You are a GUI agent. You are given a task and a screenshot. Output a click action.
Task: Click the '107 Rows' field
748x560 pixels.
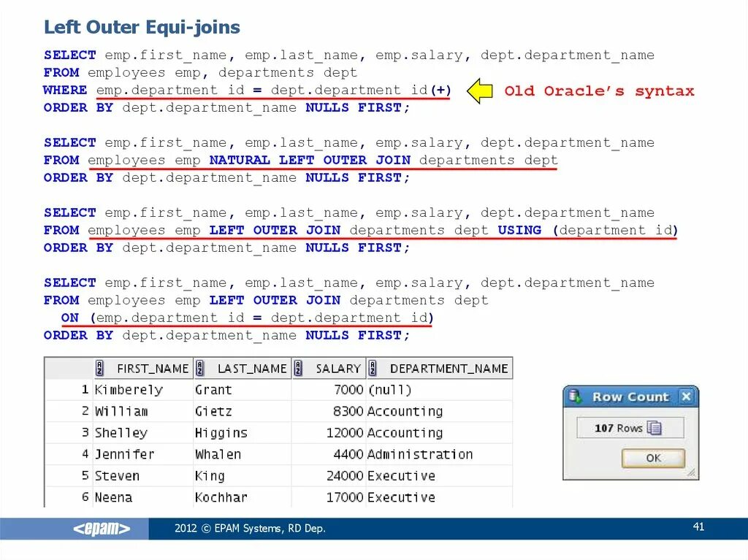click(630, 428)
